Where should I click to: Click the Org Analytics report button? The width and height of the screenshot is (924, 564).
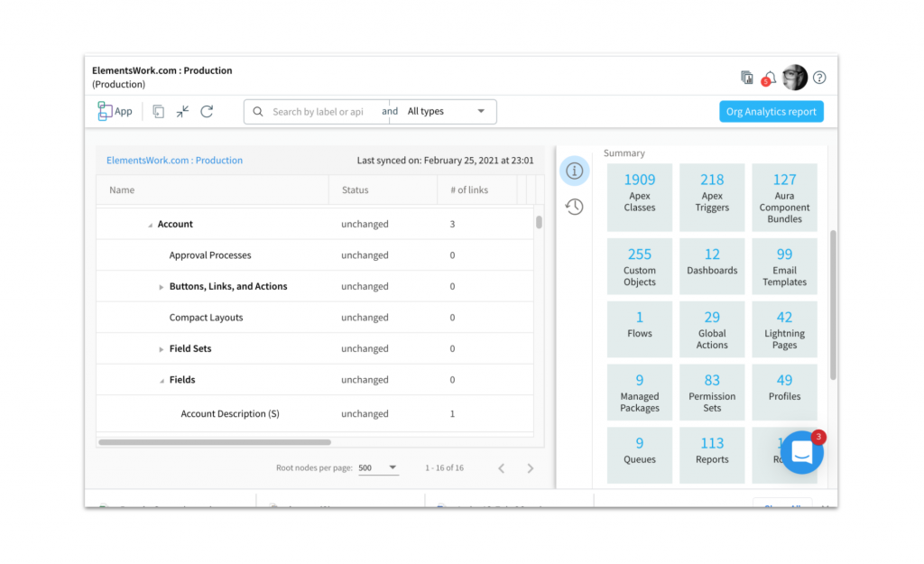[771, 112]
